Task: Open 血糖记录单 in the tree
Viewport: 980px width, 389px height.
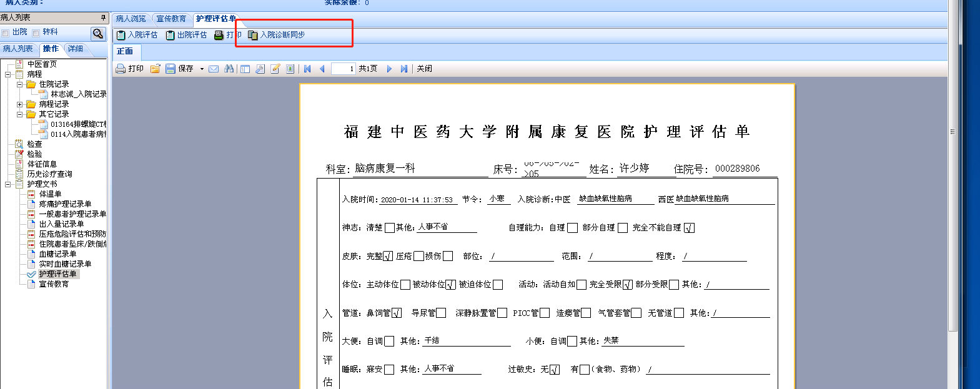Action: coord(57,254)
